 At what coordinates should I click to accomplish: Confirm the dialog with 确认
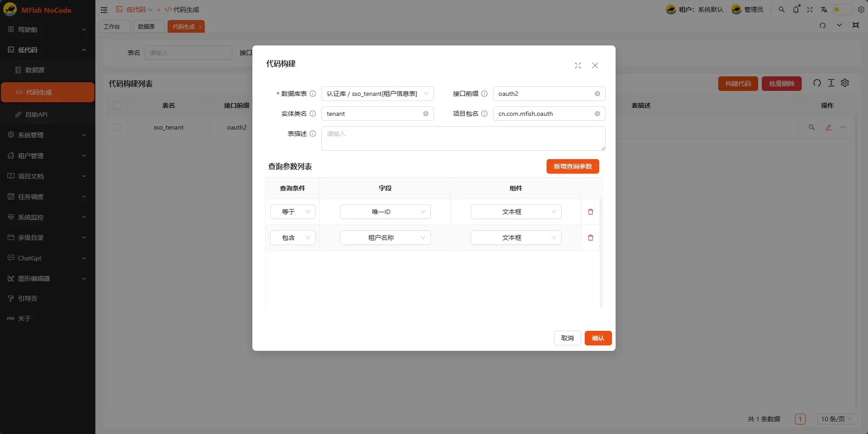(598, 338)
